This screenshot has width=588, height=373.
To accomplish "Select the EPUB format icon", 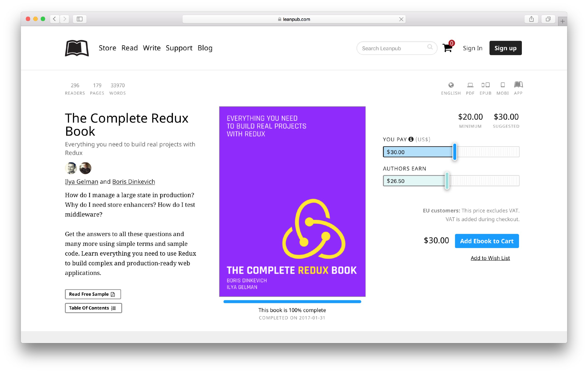I will pos(485,85).
